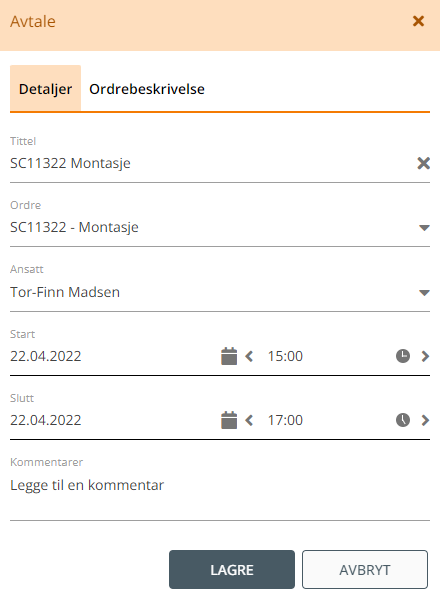Expand the Ordre dropdown arrow
440x591 pixels.
pos(424,228)
